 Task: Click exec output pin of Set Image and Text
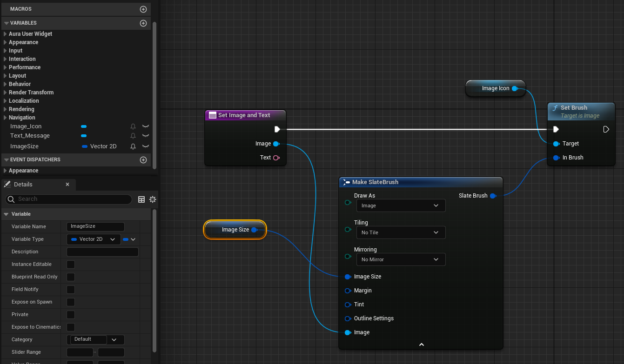click(277, 129)
